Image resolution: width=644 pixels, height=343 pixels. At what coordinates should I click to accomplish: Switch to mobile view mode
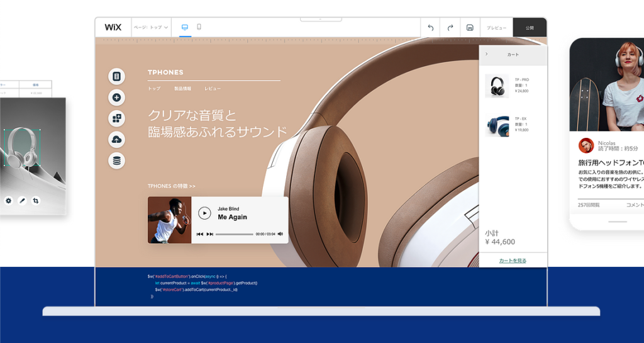click(x=199, y=27)
